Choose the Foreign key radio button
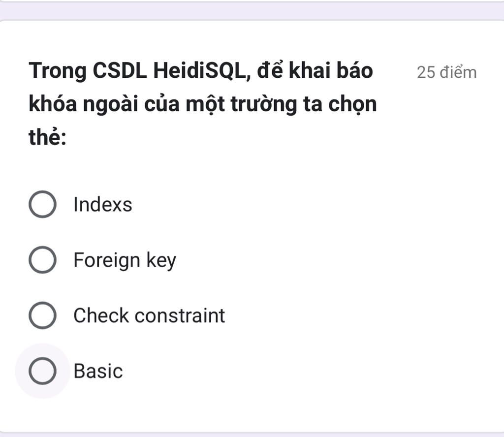 point(42,260)
